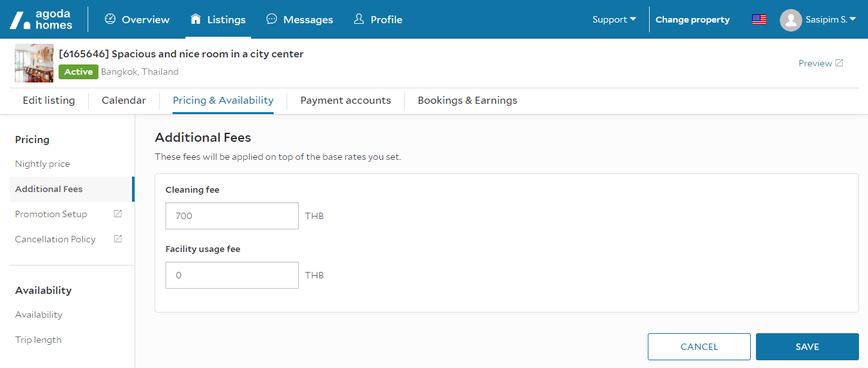The image size is (868, 368).
Task: Switch to the Calendar tab
Action: click(124, 101)
